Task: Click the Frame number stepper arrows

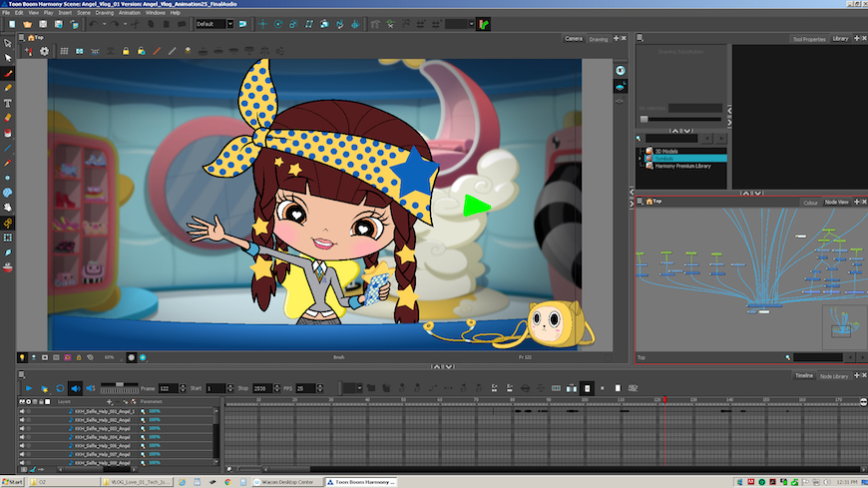Action: (x=183, y=388)
